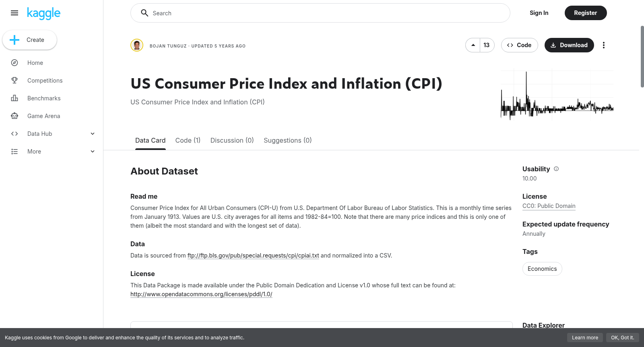Click the upvote arrow button

[x=473, y=45]
